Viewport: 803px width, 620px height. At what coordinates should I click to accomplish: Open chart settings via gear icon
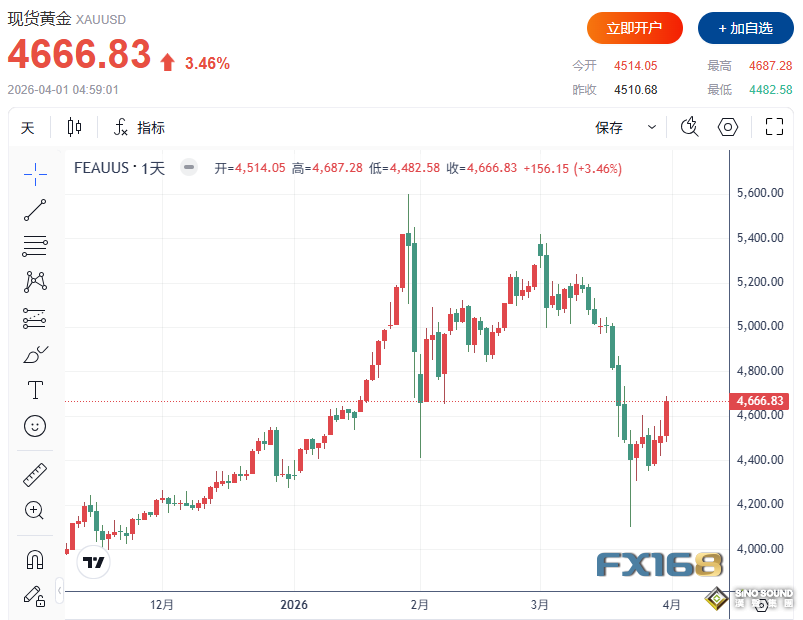point(727,127)
